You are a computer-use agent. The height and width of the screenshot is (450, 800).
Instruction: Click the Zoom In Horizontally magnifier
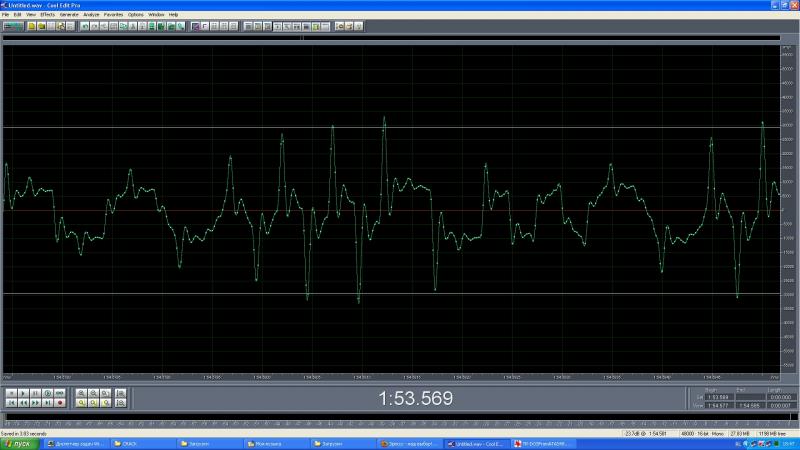[x=81, y=393]
